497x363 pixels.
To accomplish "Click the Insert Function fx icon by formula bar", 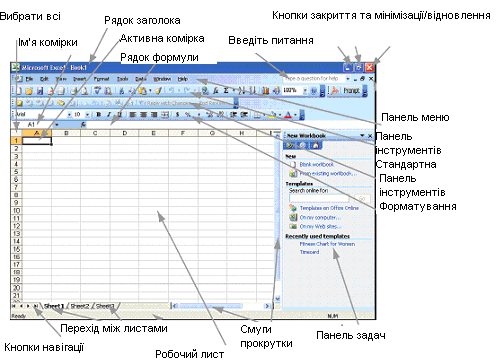I will click(83, 124).
